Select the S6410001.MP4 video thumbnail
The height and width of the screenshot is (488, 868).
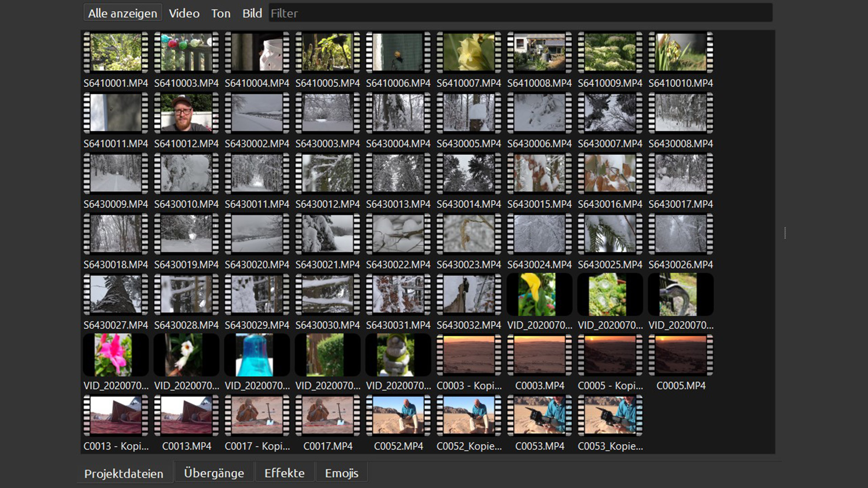tap(116, 52)
